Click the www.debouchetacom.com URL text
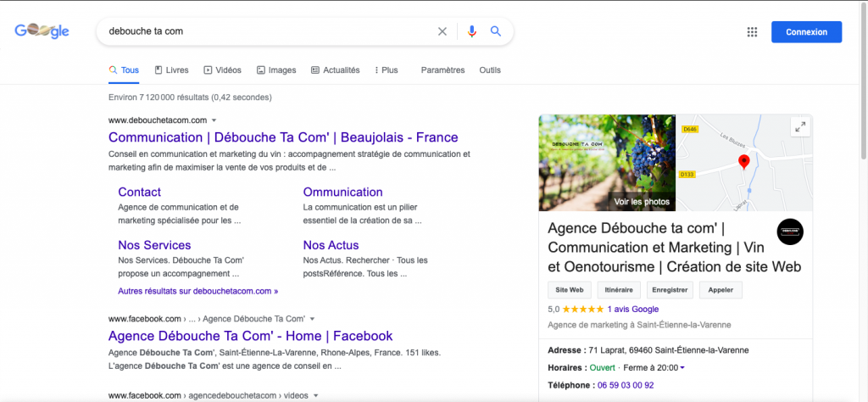Image resolution: width=868 pixels, height=402 pixels. (x=158, y=120)
